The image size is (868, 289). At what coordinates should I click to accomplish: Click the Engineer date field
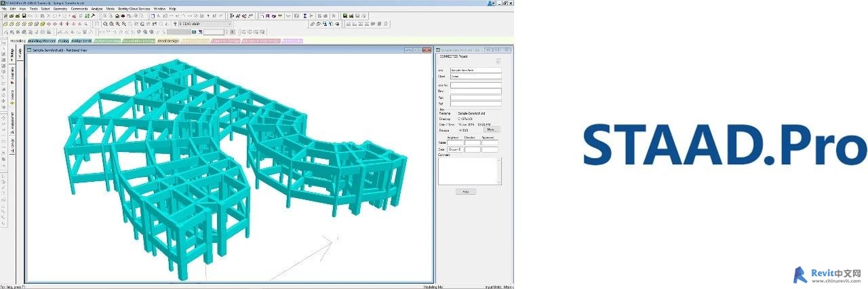tap(455, 149)
